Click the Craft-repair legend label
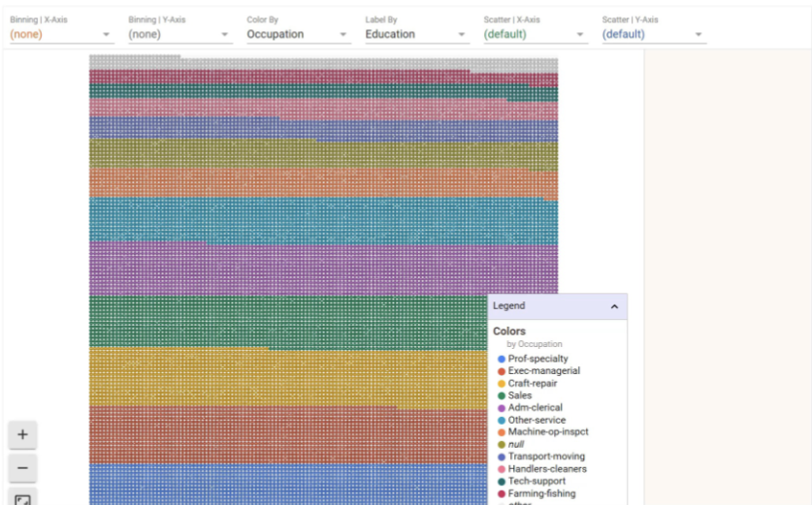Viewport: 812px width, 505px height. 533,384
